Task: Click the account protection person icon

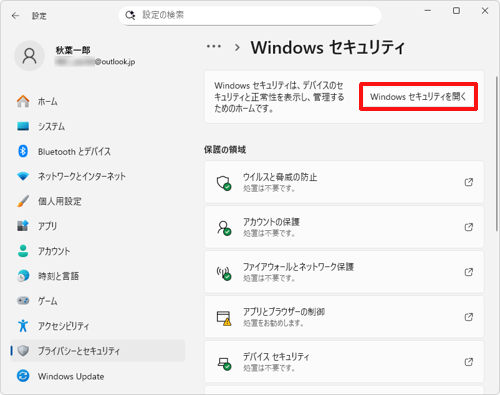Action: point(224,228)
